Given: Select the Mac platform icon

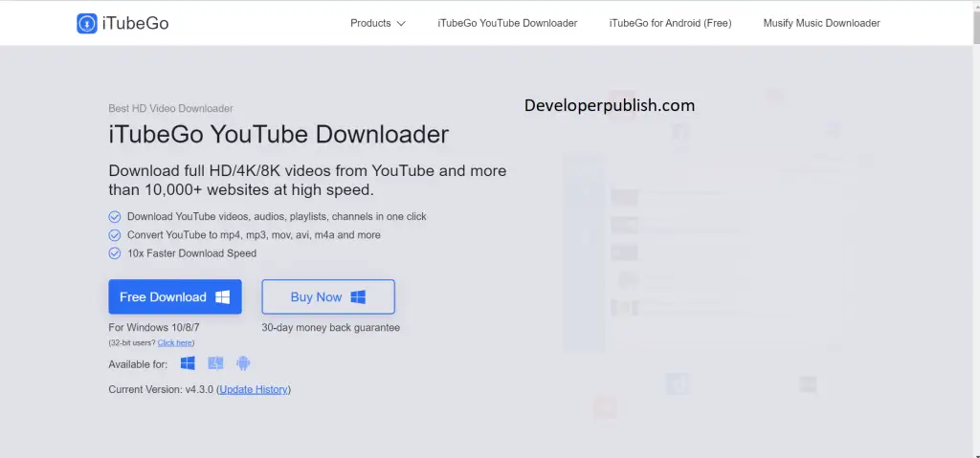Looking at the screenshot, I should [215, 363].
